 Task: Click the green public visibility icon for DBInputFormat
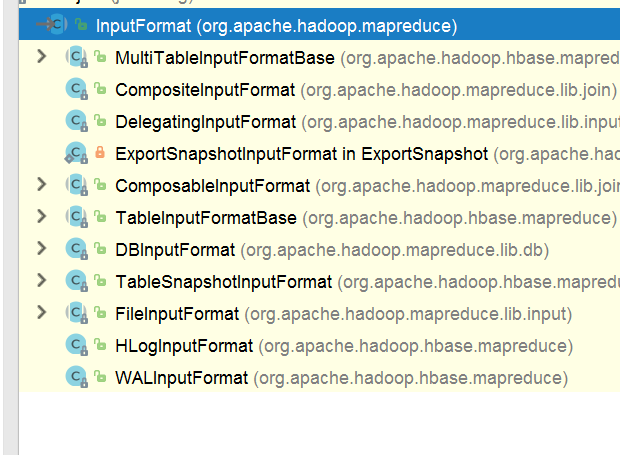tap(100, 249)
